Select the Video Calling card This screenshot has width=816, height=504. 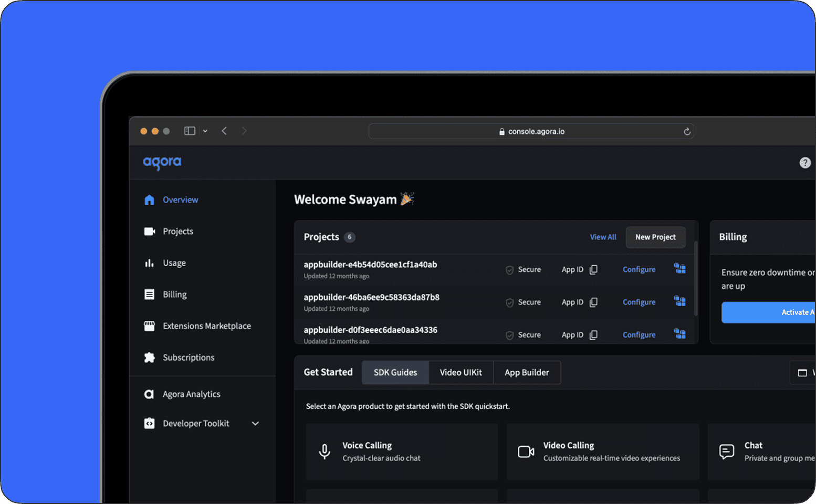603,451
